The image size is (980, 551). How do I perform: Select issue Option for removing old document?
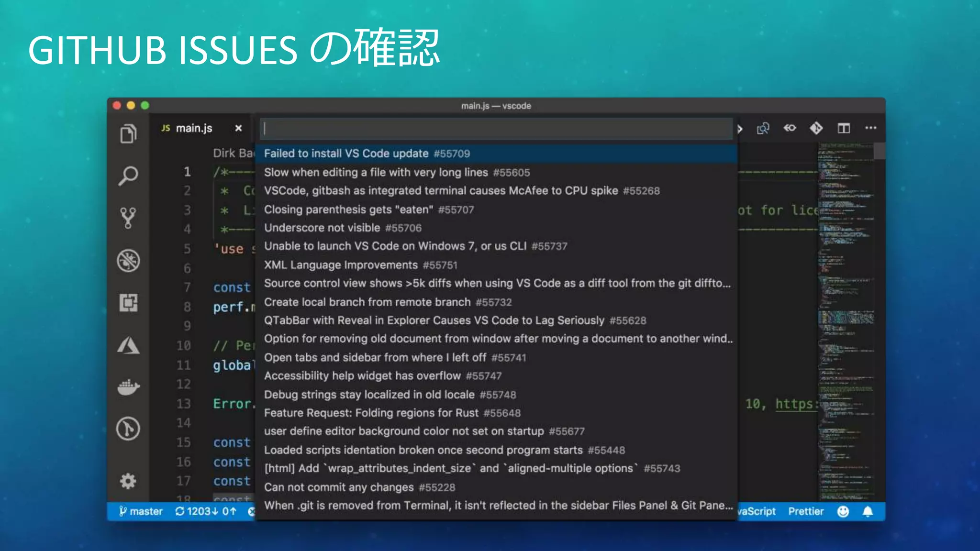496,339
